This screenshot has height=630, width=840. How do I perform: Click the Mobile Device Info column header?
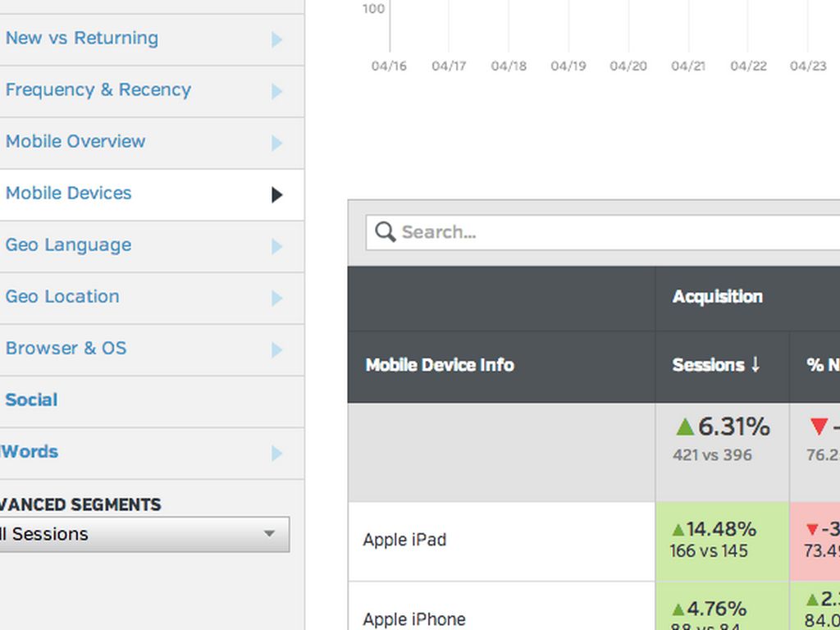point(440,365)
